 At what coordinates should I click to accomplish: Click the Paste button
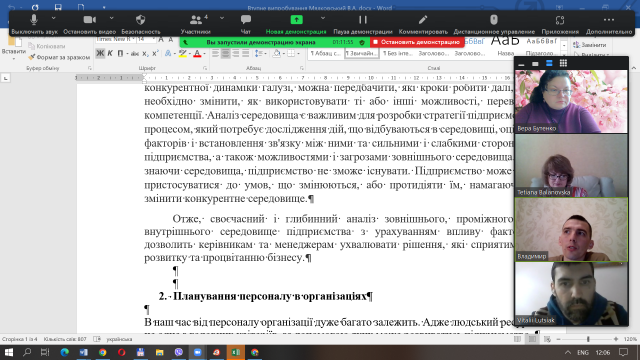pyautogui.click(x=13, y=47)
